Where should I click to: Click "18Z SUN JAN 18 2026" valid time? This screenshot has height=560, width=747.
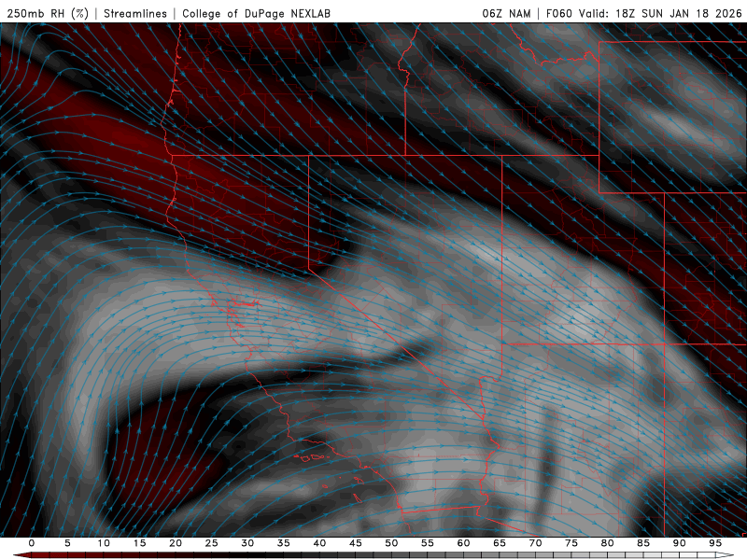(679, 13)
